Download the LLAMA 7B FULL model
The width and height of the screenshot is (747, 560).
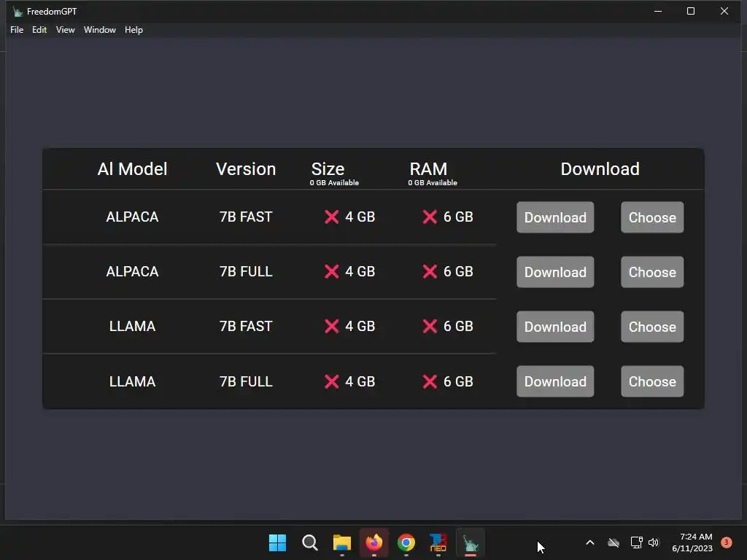click(x=555, y=381)
